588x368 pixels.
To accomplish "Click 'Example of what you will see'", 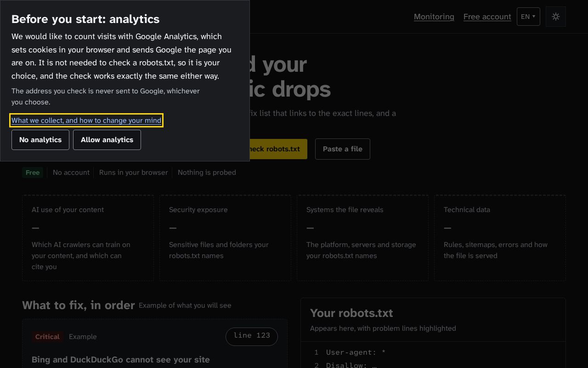I will pos(185,305).
